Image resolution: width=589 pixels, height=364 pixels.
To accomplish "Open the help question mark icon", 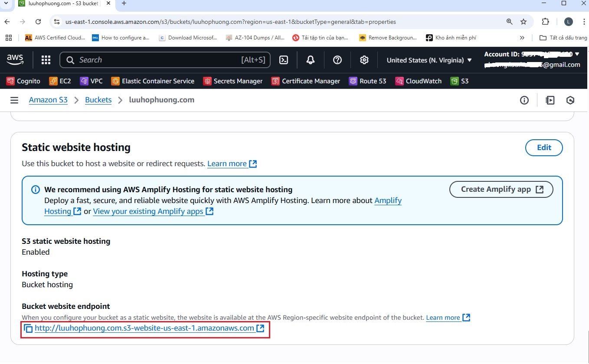I will (x=337, y=60).
